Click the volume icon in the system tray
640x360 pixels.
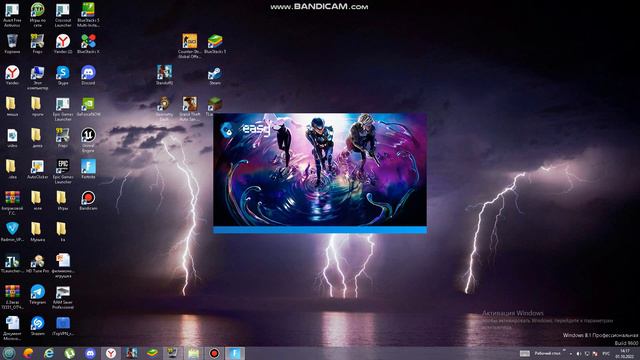[x=579, y=353]
